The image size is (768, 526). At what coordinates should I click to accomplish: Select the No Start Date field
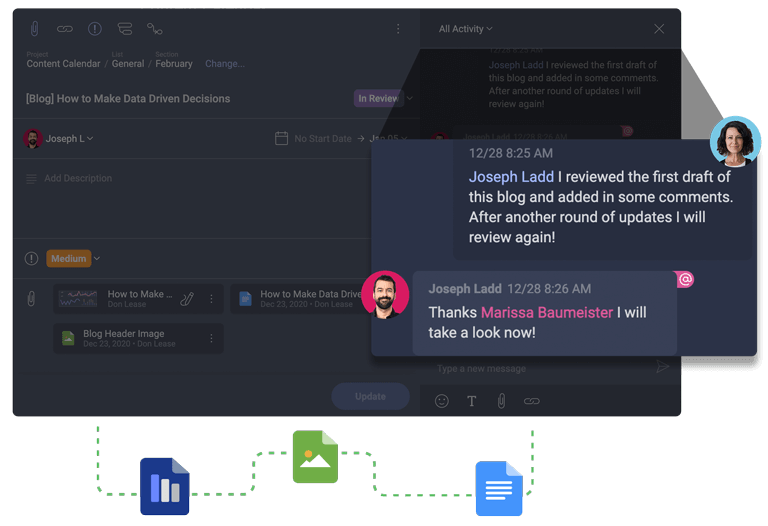pyautogui.click(x=323, y=139)
